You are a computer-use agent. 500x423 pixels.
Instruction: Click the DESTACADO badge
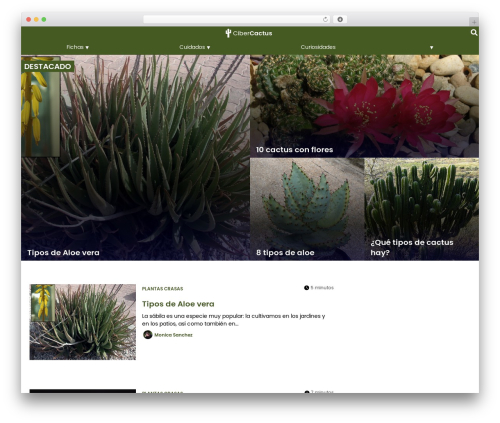(x=48, y=66)
